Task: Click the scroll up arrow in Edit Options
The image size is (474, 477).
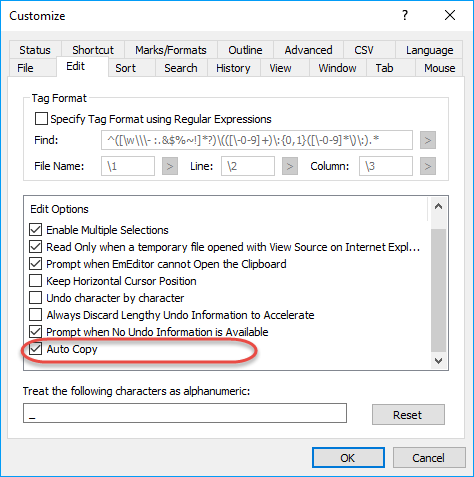Action: 438,207
